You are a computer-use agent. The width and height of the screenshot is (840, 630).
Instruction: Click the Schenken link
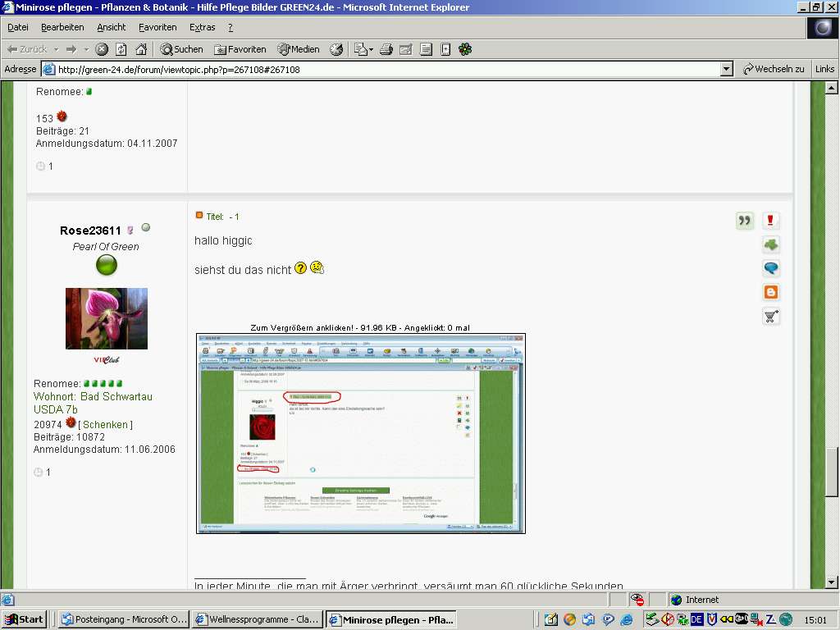[105, 424]
